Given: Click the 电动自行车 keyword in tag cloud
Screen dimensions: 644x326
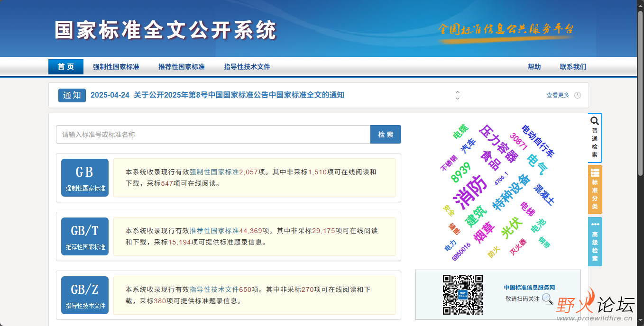Looking at the screenshot, I should [x=538, y=141].
